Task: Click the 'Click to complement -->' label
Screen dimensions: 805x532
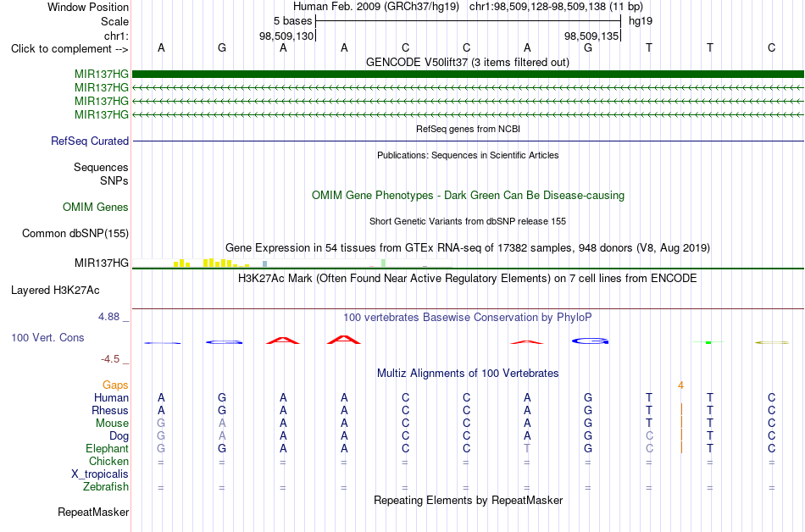Action: [69, 49]
